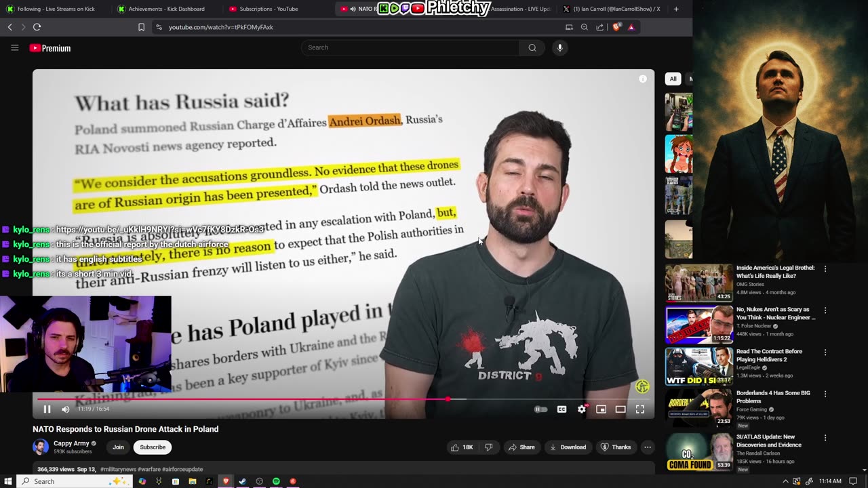
Task: Show hidden system tray icons
Action: (785, 481)
